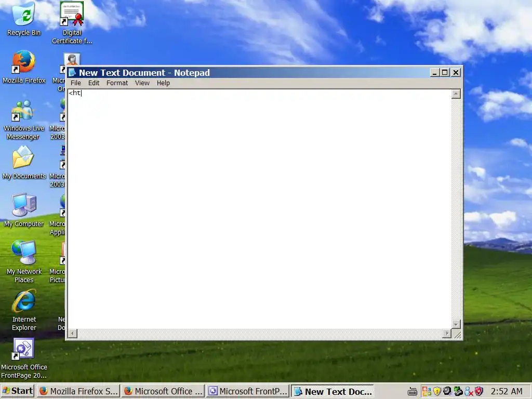Screen dimensions: 532x399
Task: Click the yellow security shield tray icon
Action: 437,392
